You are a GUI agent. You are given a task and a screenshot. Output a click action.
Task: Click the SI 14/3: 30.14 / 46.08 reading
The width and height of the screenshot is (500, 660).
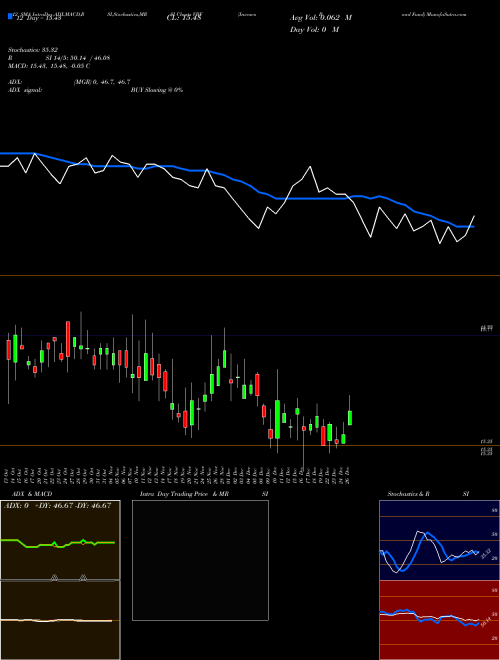point(78,58)
